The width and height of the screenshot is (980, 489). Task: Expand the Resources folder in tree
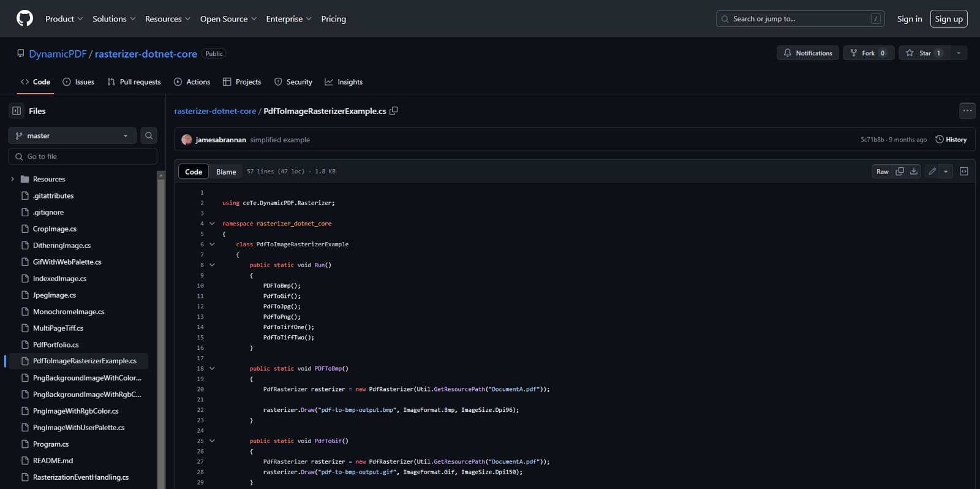[12, 179]
